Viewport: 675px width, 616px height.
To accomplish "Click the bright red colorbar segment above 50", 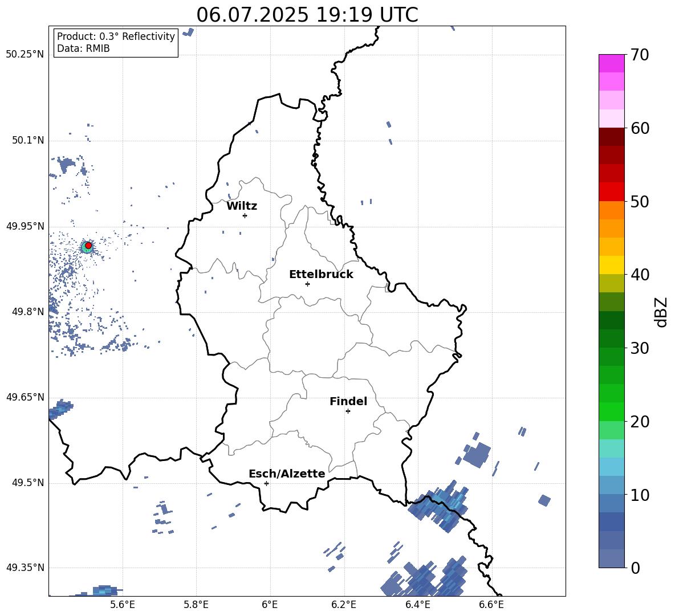I will (612, 192).
